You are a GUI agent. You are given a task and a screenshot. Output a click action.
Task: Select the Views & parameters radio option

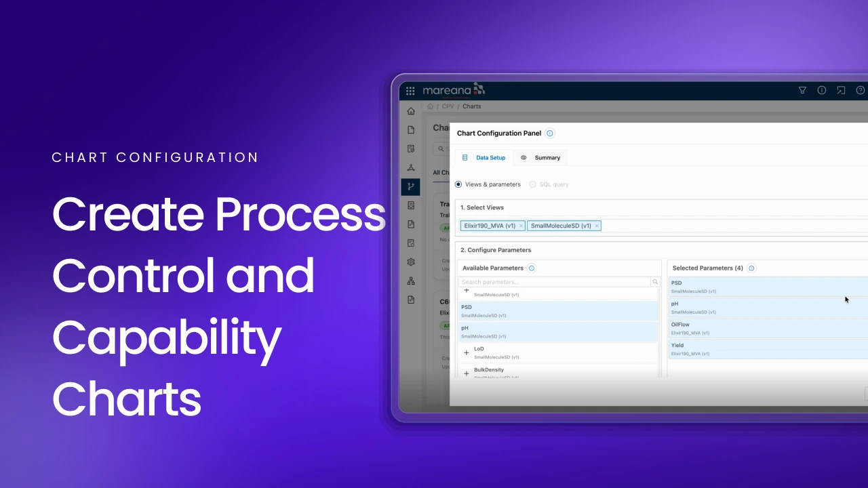458,184
